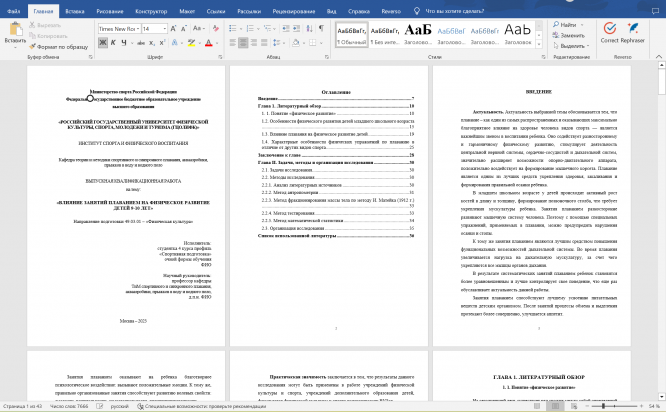Open the Буфер обмена clipboard dialog launcher
The width and height of the screenshot is (666, 412).
90,57
